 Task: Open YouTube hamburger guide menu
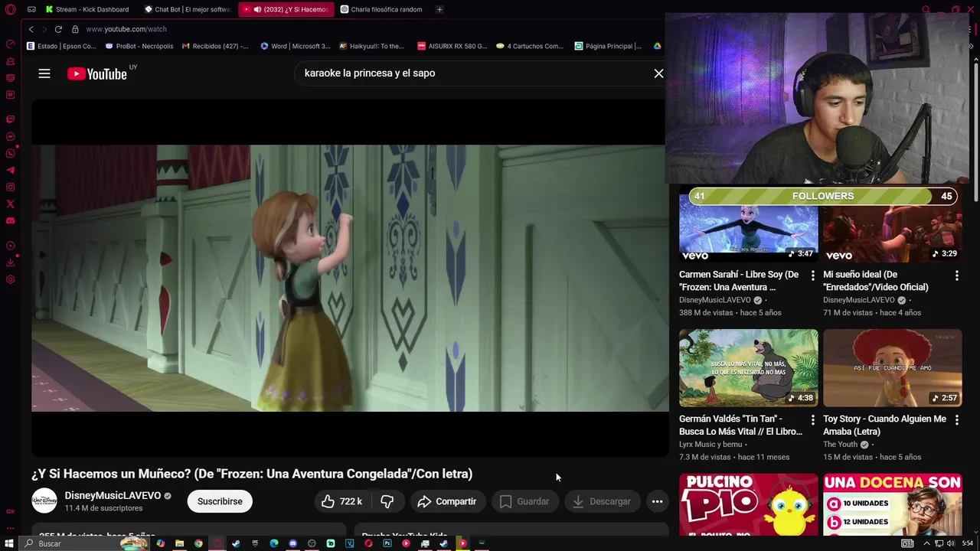click(x=44, y=73)
